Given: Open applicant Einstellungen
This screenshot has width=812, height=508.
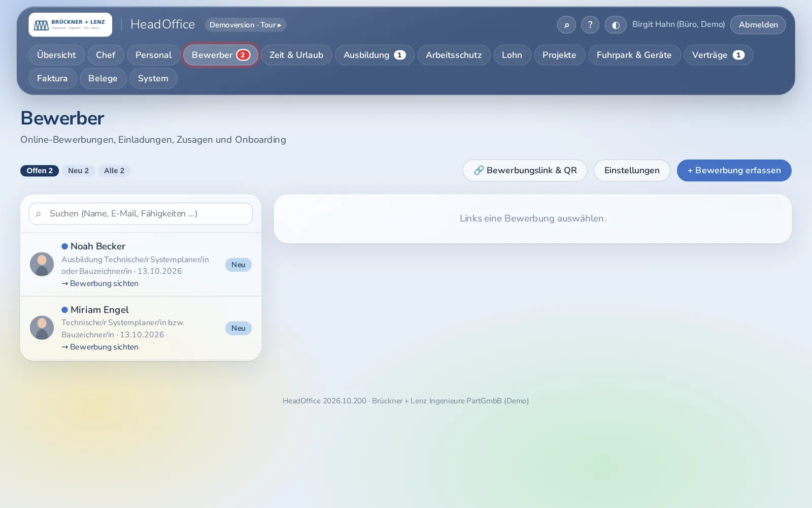Looking at the screenshot, I should tap(632, 170).
